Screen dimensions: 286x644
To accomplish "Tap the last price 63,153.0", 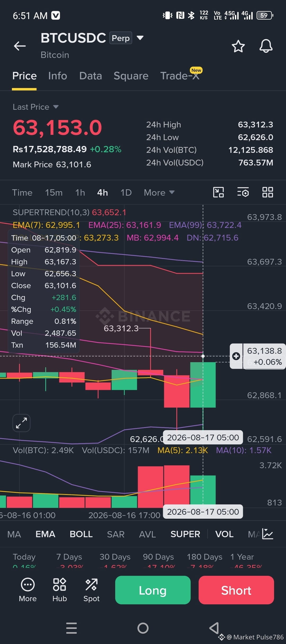I will pos(57,127).
